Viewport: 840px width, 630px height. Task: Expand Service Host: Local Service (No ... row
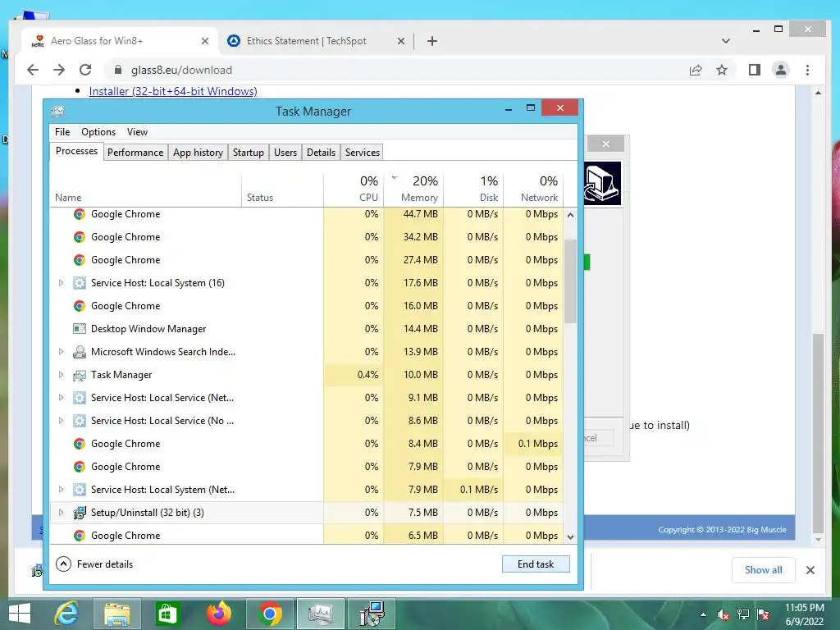point(61,421)
